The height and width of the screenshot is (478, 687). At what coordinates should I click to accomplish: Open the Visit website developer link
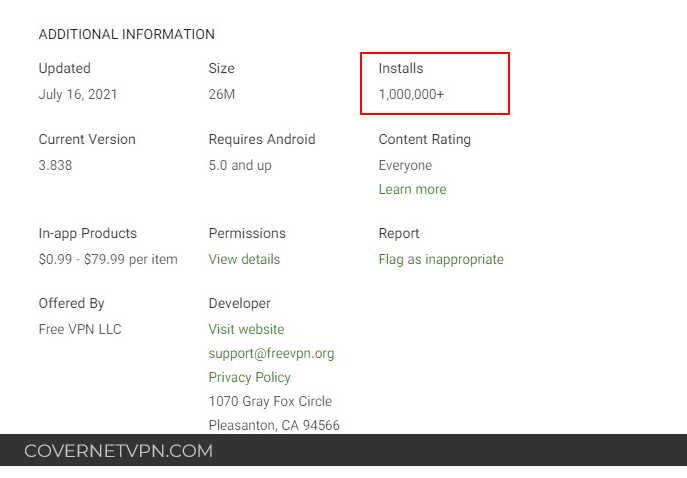click(246, 329)
